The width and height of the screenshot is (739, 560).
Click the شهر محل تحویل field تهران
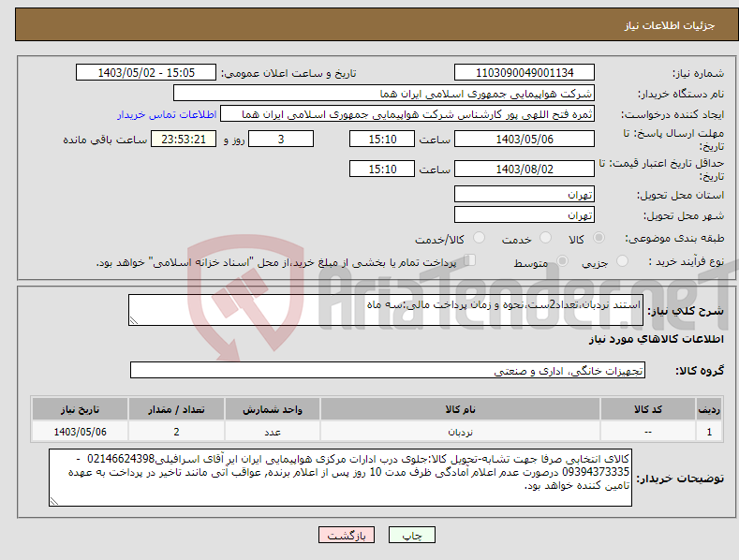(x=525, y=215)
